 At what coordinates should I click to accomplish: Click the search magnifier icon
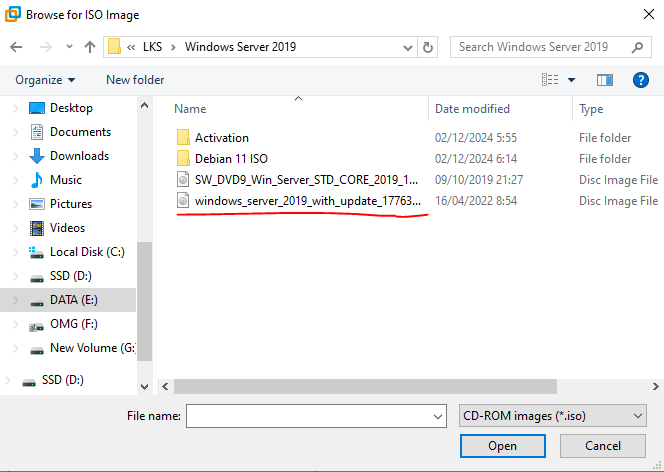[637, 47]
